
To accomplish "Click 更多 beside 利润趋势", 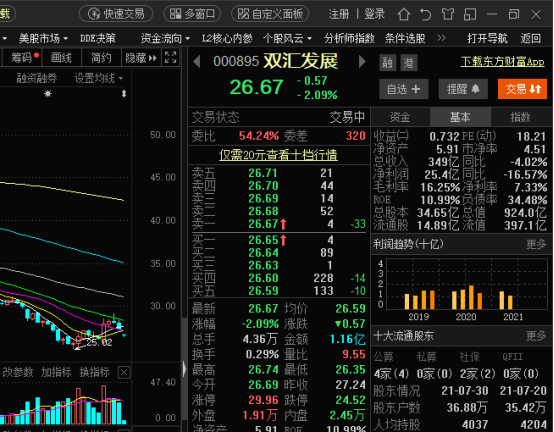I will click(536, 244).
